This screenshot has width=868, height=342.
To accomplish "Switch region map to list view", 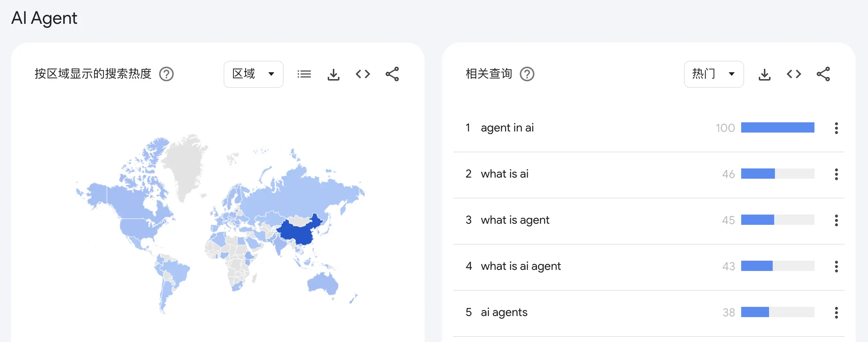I will [304, 74].
